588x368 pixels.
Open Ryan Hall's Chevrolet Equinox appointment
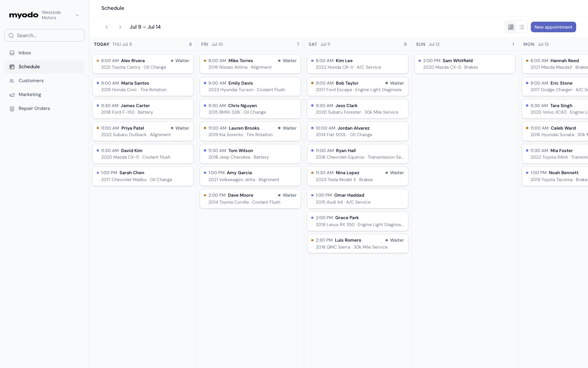358,154
